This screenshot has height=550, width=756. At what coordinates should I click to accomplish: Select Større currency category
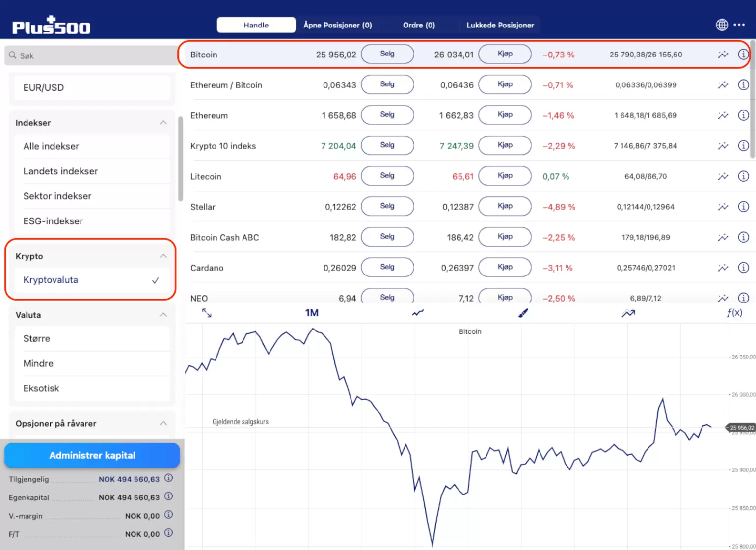coord(92,338)
